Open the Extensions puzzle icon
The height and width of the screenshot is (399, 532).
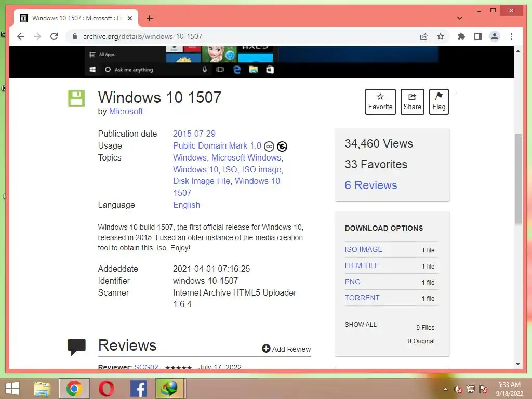coord(461,37)
